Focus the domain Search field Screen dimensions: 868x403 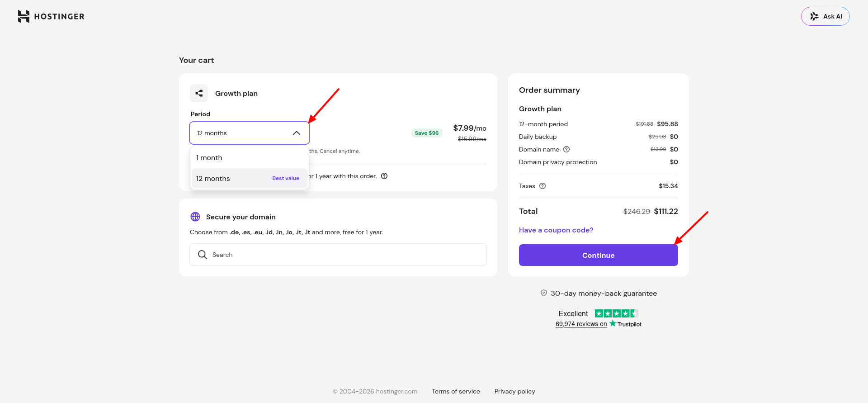(x=338, y=255)
